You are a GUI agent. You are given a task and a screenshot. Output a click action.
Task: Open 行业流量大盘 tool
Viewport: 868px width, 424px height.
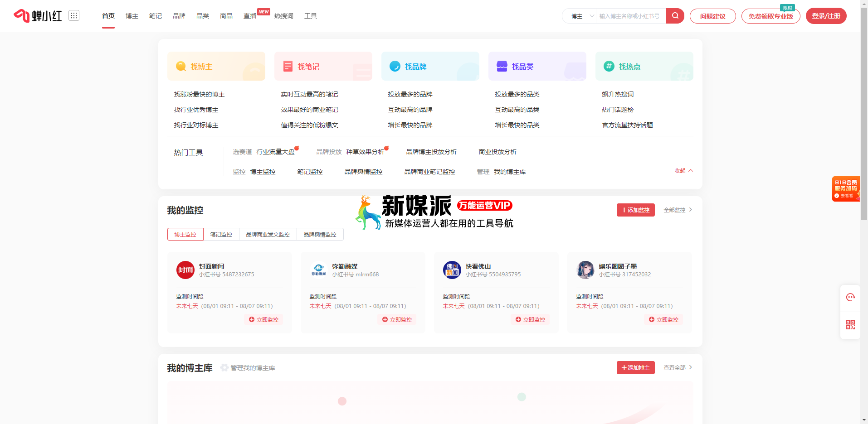(x=276, y=152)
